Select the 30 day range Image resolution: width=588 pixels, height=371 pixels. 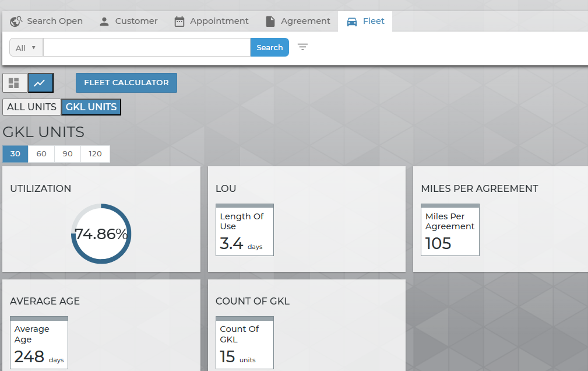point(15,154)
